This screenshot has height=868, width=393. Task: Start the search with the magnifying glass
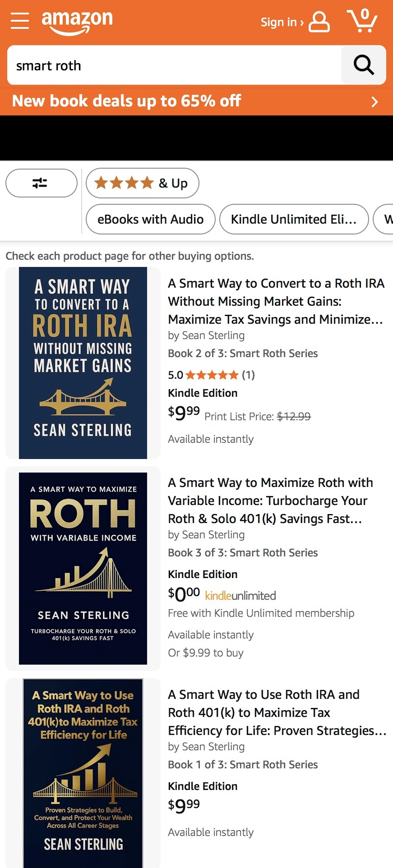363,65
